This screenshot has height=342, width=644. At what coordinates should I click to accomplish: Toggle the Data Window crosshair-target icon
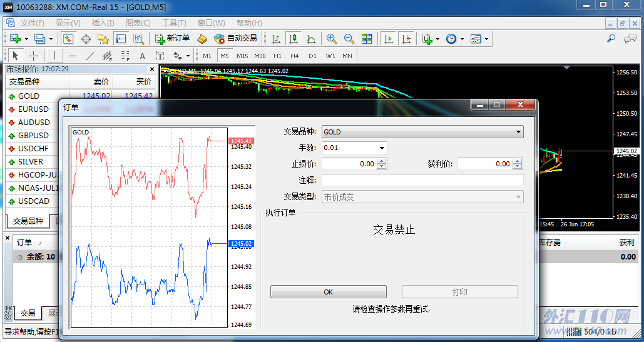click(86, 39)
